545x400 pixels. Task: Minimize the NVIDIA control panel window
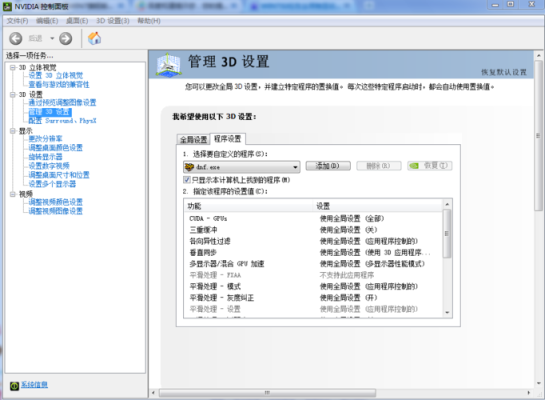[x=495, y=5]
